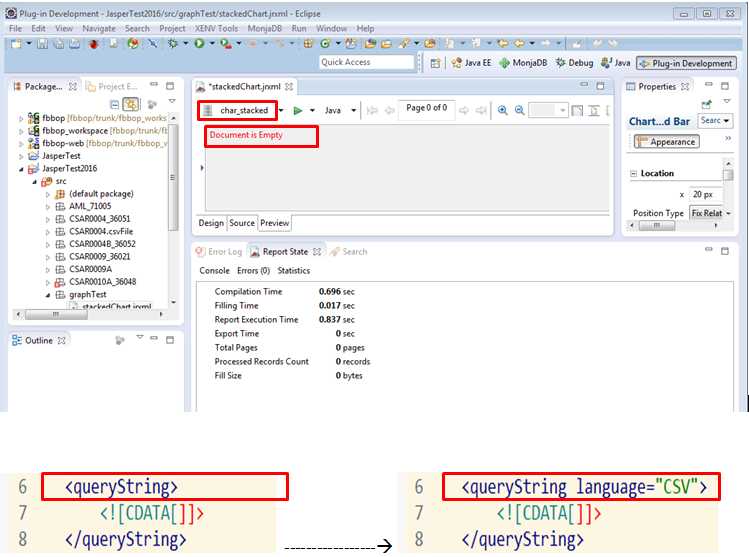Image resolution: width=749 pixels, height=557 pixels.
Task: Collapse the graphTest package node
Action: (x=47, y=295)
